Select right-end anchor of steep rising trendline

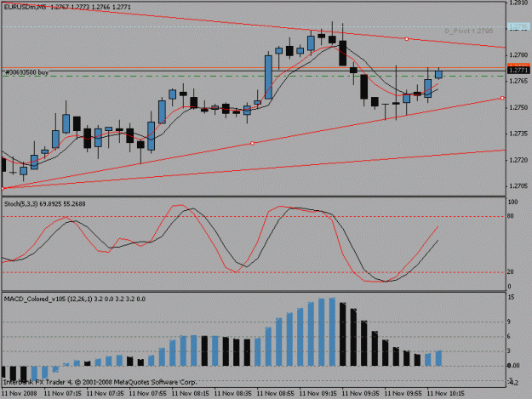pos(502,98)
